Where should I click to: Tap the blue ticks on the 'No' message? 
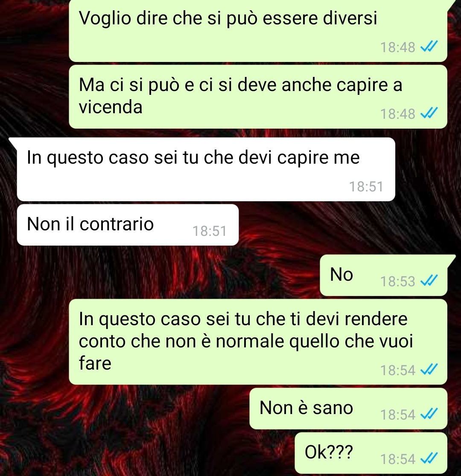(429, 281)
